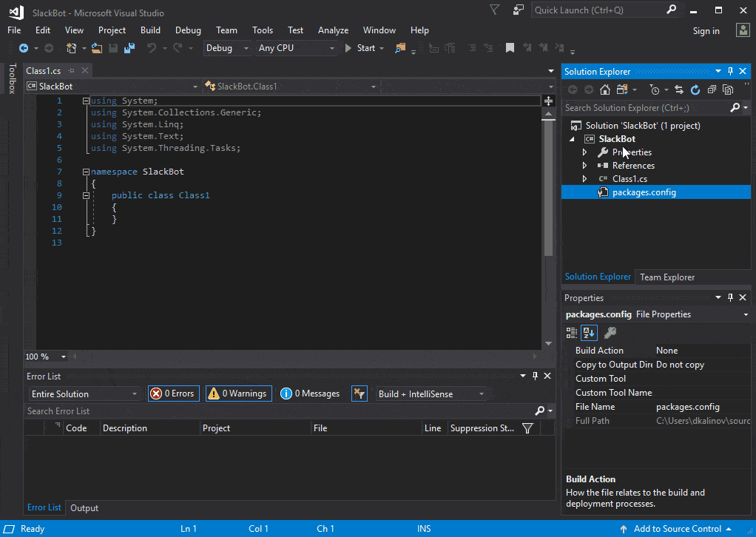Open the File menu
This screenshot has height=537, width=756.
tap(14, 30)
